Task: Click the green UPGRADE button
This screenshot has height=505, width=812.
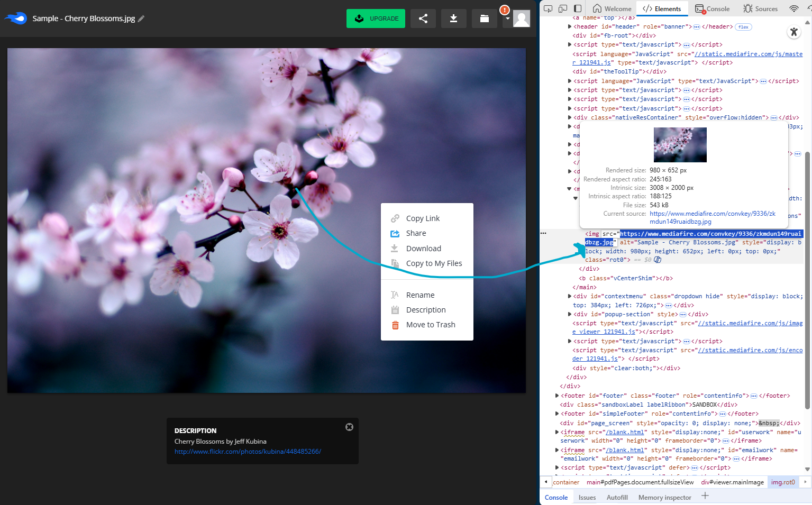Action: [x=376, y=19]
